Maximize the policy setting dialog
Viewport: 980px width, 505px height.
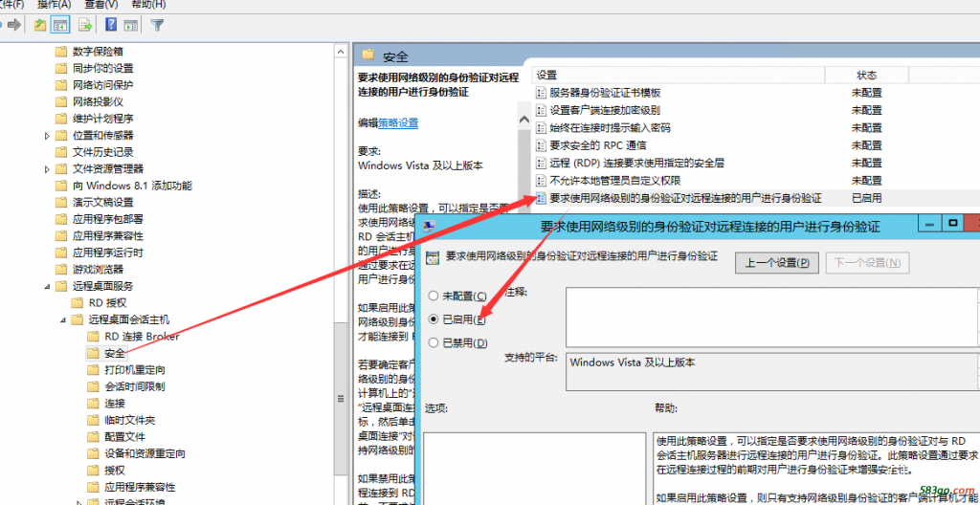pos(953,224)
